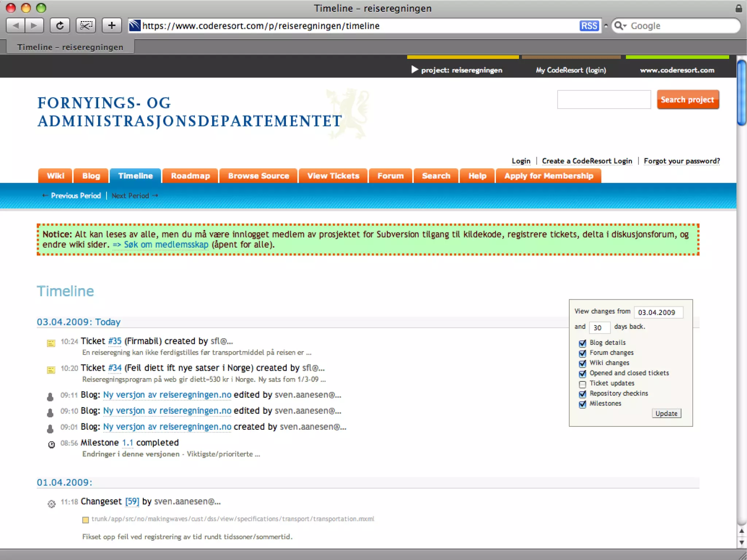Click the browser Back arrow button

pyautogui.click(x=16, y=26)
